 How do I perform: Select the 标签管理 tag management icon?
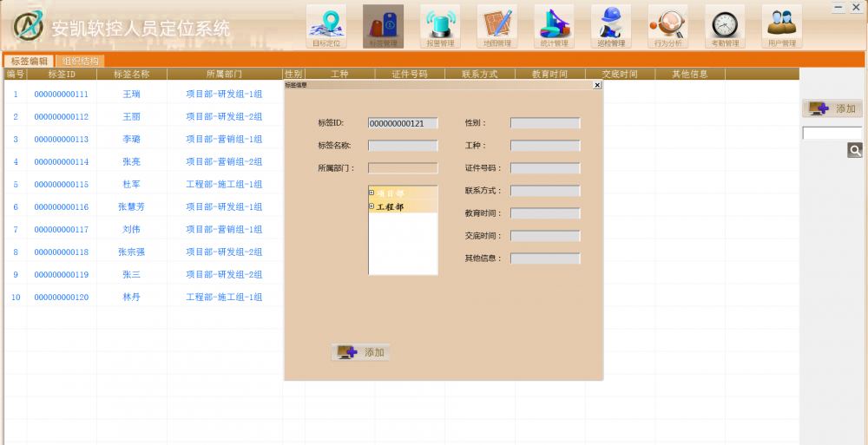click(383, 26)
